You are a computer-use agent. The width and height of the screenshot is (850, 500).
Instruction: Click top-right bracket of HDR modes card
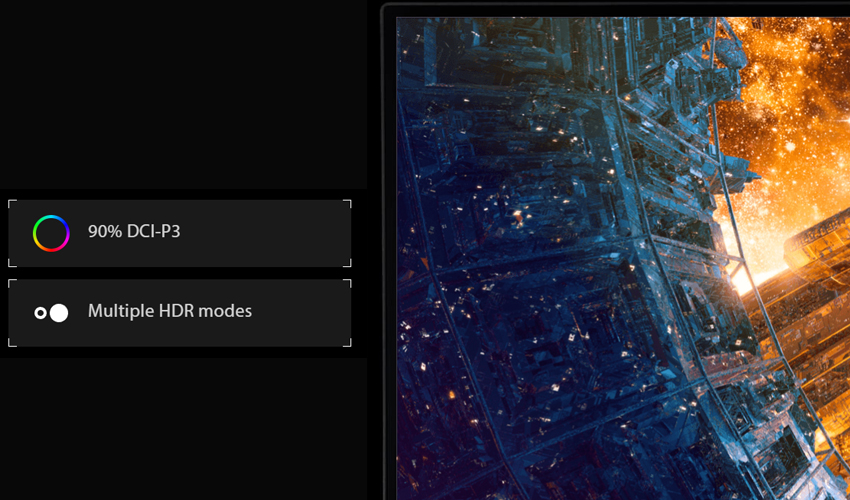click(347, 283)
